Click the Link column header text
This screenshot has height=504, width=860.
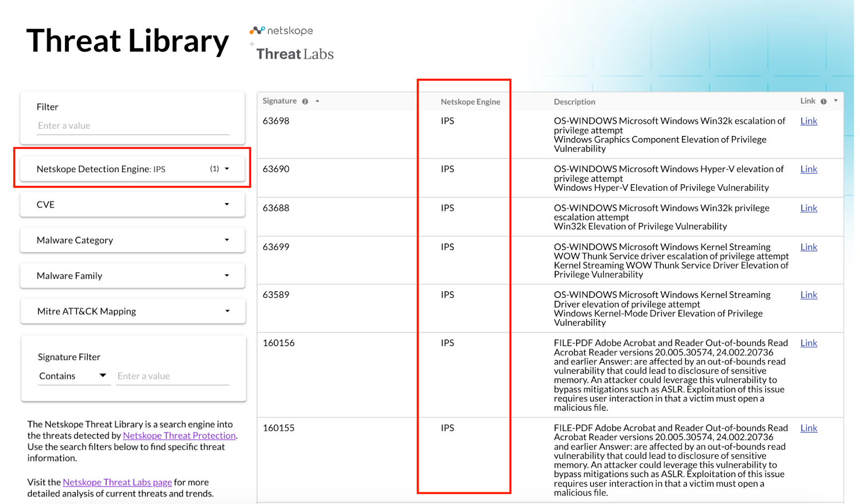coord(808,101)
